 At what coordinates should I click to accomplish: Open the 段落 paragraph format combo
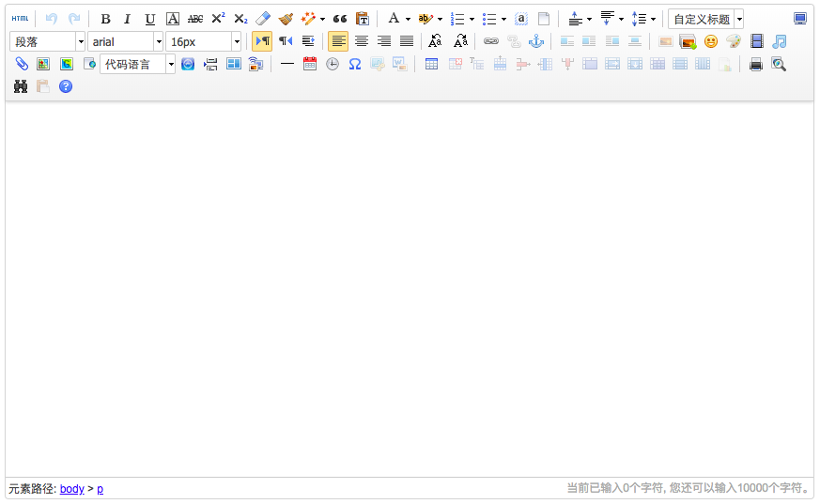click(x=47, y=42)
